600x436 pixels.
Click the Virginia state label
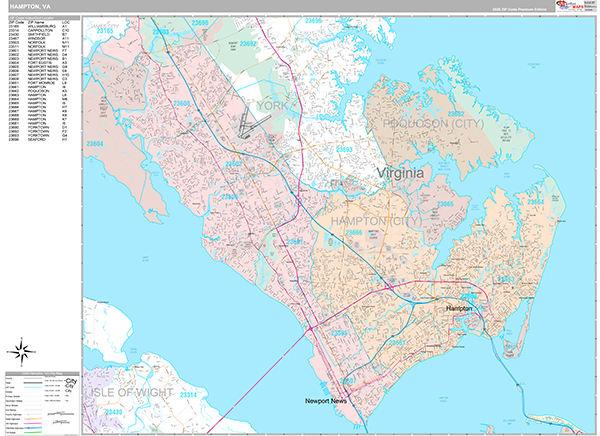point(400,173)
